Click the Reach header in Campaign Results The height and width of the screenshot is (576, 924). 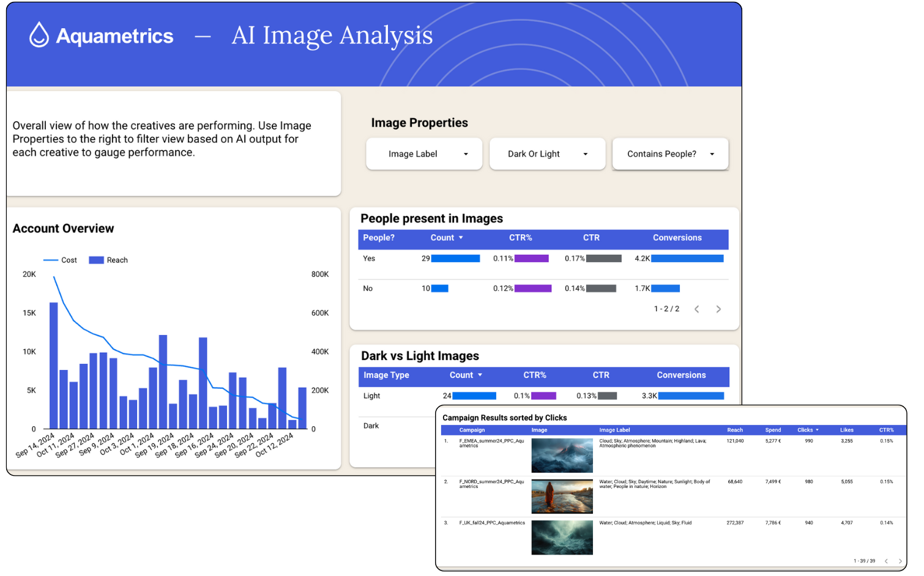[735, 430]
